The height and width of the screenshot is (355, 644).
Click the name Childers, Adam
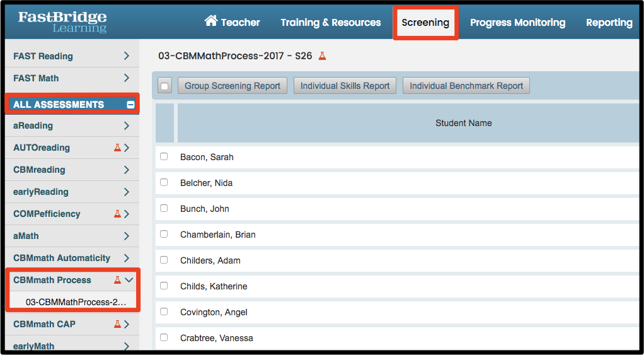pyautogui.click(x=210, y=260)
